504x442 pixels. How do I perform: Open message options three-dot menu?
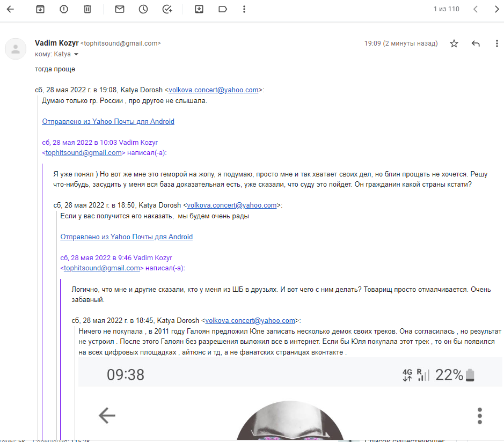(497, 43)
